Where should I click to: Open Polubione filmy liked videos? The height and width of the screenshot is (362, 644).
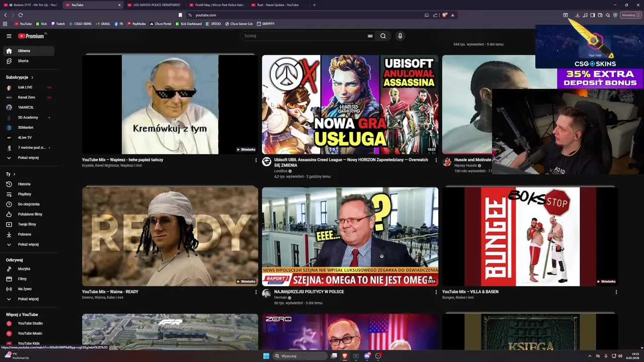coord(29,214)
